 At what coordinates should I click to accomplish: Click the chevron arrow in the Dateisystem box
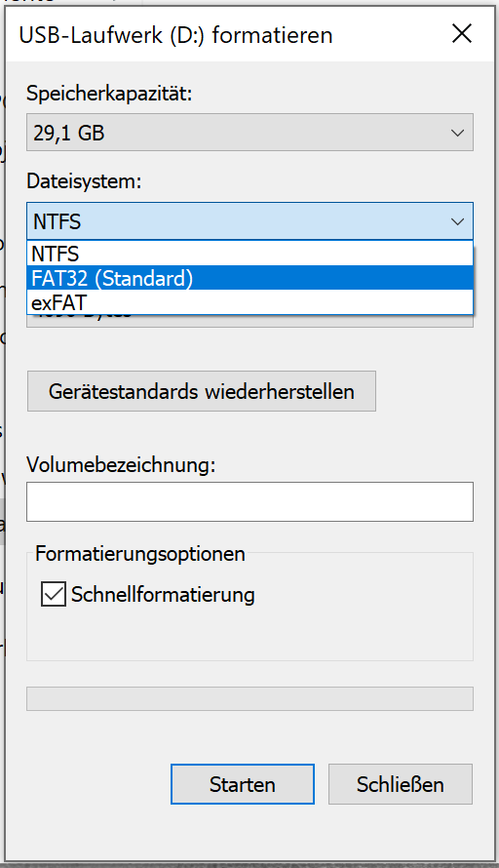click(x=457, y=222)
